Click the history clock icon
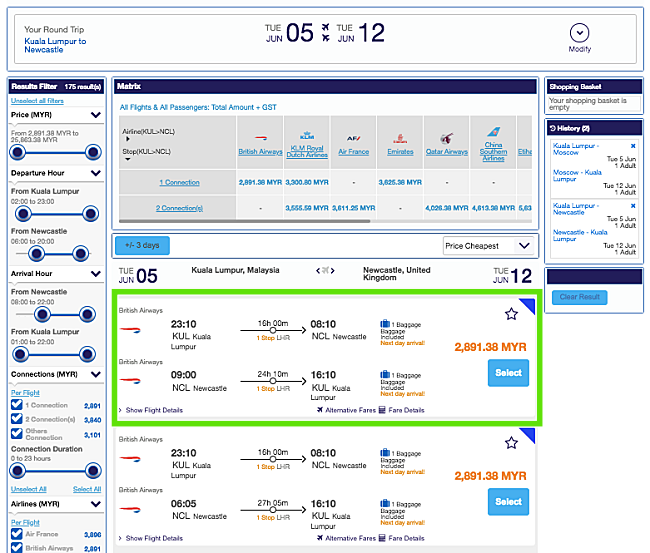This screenshot has height=553, width=650. (553, 129)
